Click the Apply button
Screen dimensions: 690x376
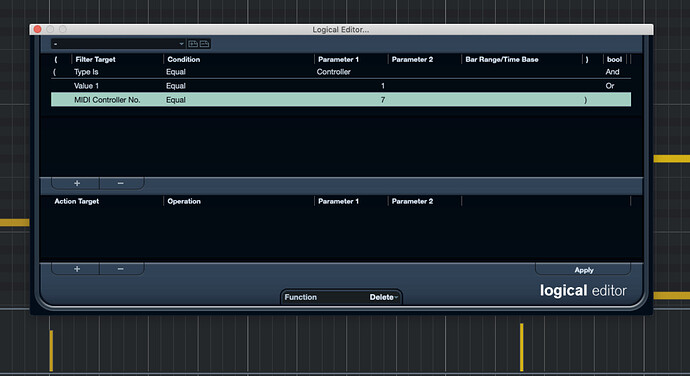584,270
